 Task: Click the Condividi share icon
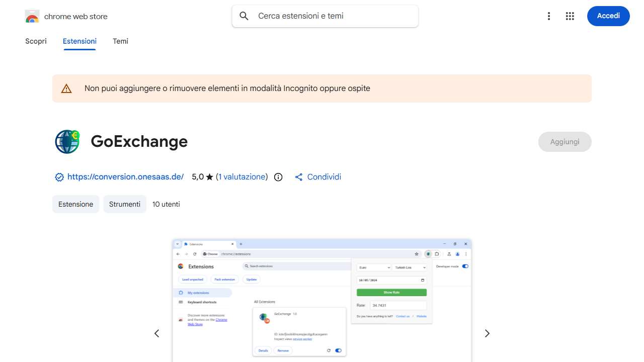(298, 177)
